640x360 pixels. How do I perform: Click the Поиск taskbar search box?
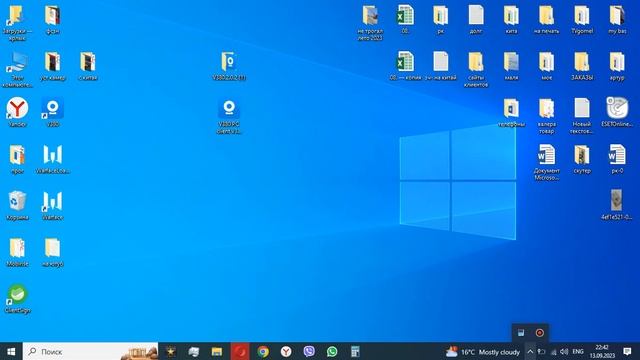tap(90, 351)
